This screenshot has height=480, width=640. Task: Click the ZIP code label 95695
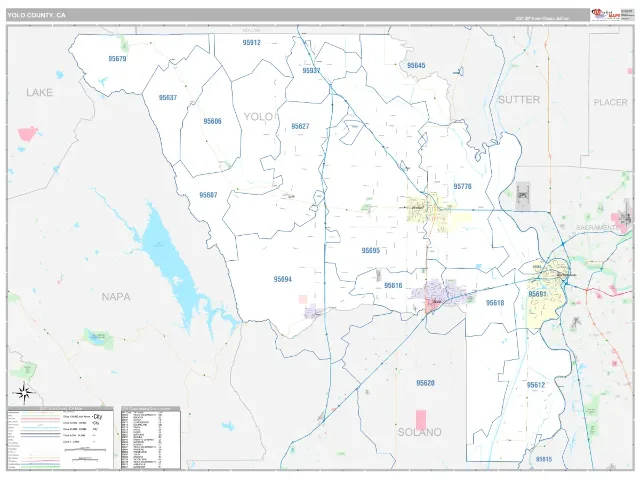371,251
